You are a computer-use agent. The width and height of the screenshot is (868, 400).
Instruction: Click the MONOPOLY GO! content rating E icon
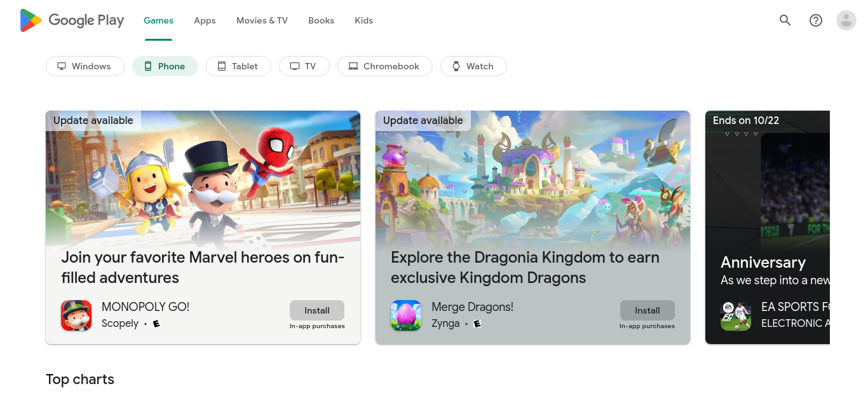point(156,324)
